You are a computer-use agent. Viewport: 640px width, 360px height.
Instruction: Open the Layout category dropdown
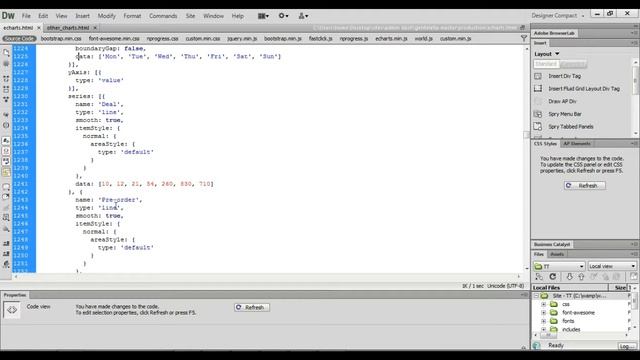coord(547,54)
